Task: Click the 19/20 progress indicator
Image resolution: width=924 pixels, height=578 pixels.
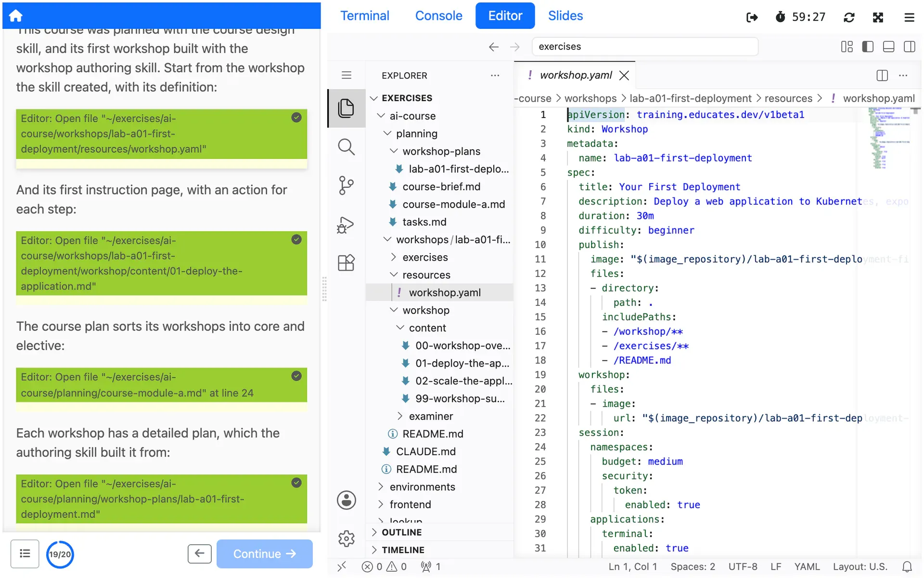Action: [60, 554]
